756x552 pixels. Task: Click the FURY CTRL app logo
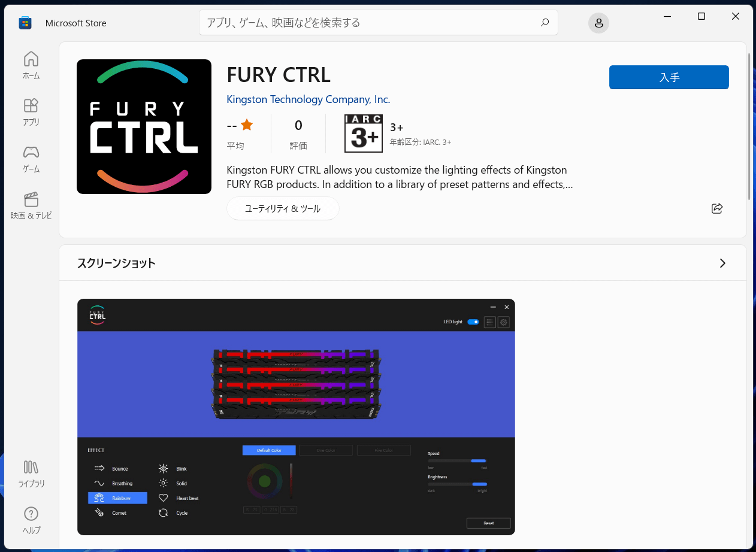pyautogui.click(x=144, y=126)
